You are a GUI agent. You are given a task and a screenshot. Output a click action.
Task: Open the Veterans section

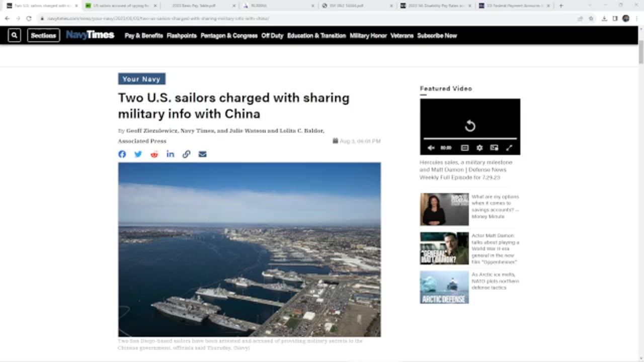point(401,36)
